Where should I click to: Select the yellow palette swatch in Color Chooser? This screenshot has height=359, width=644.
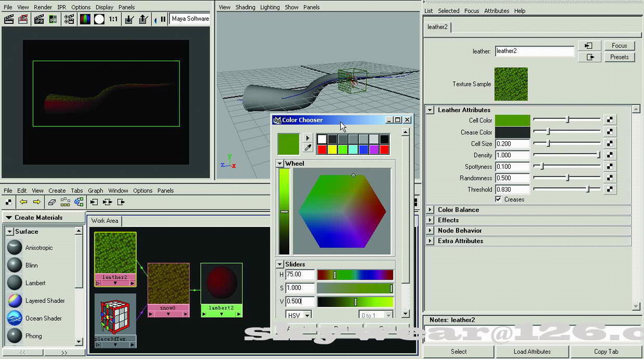(x=332, y=150)
